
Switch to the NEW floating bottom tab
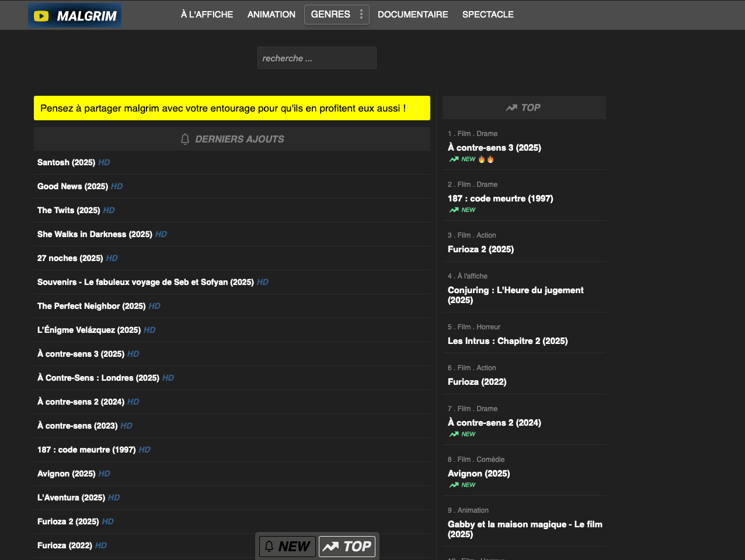click(287, 547)
